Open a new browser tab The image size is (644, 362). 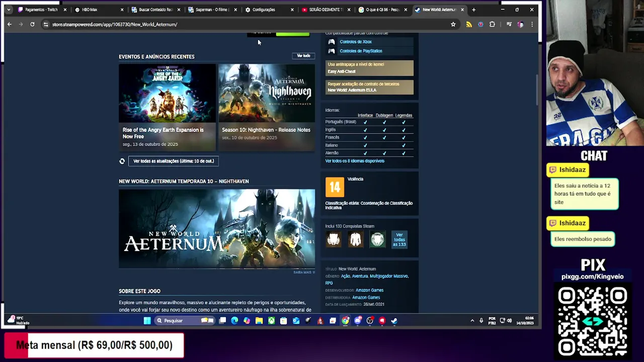pos(473,10)
